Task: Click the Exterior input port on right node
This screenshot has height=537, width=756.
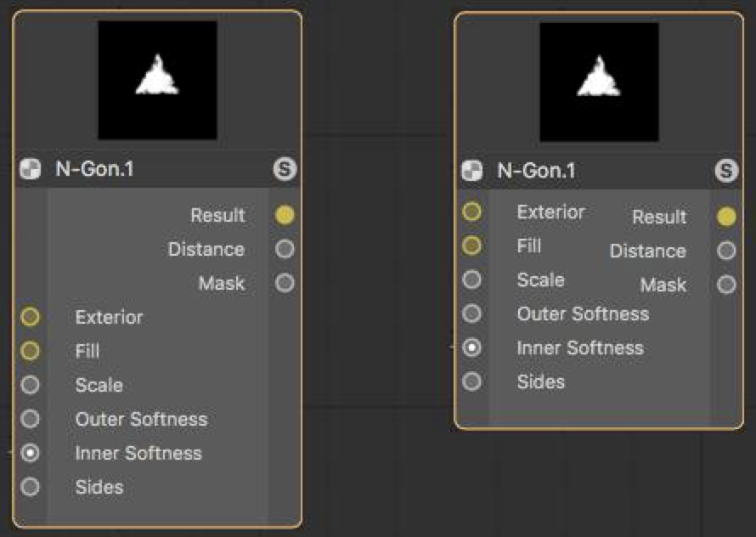Action: (x=471, y=212)
